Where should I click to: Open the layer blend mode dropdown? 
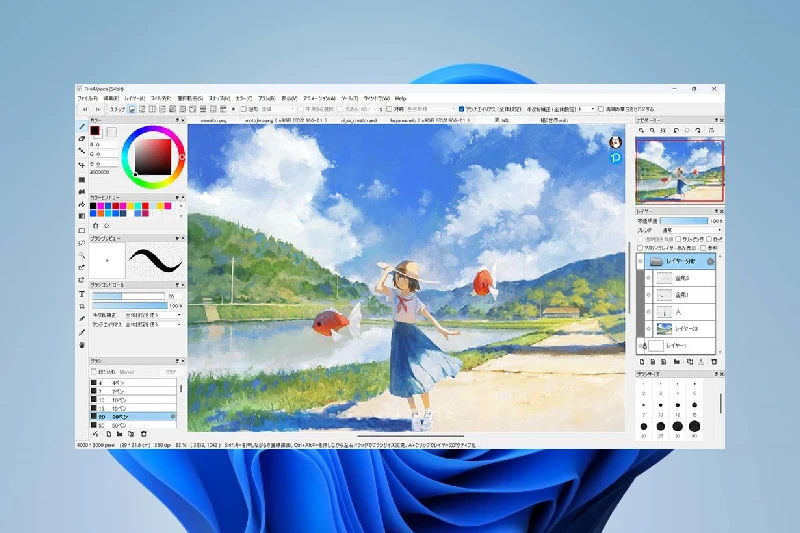click(691, 230)
